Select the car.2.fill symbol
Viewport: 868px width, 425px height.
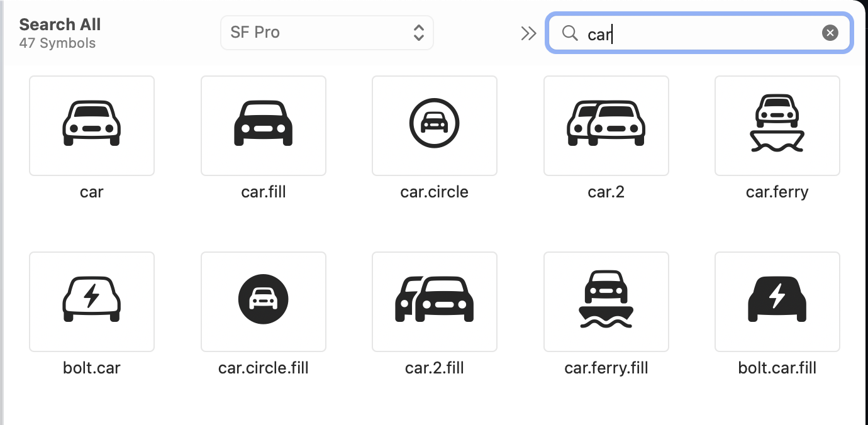(x=434, y=301)
